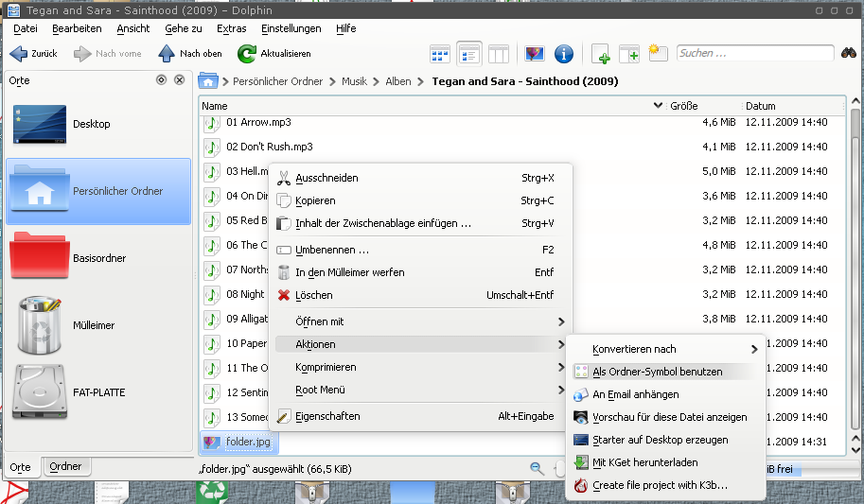
Task: Select Vorschau für diese Datei anzeigen
Action: pyautogui.click(x=665, y=417)
